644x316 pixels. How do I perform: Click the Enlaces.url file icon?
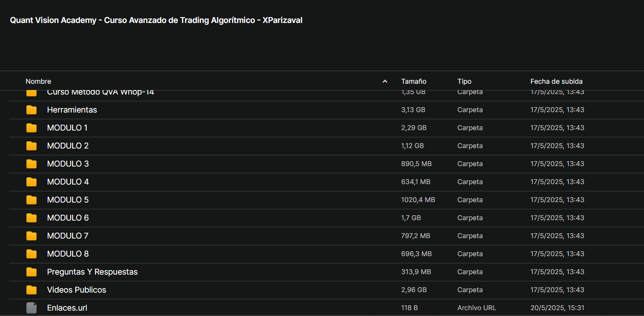coord(31,308)
